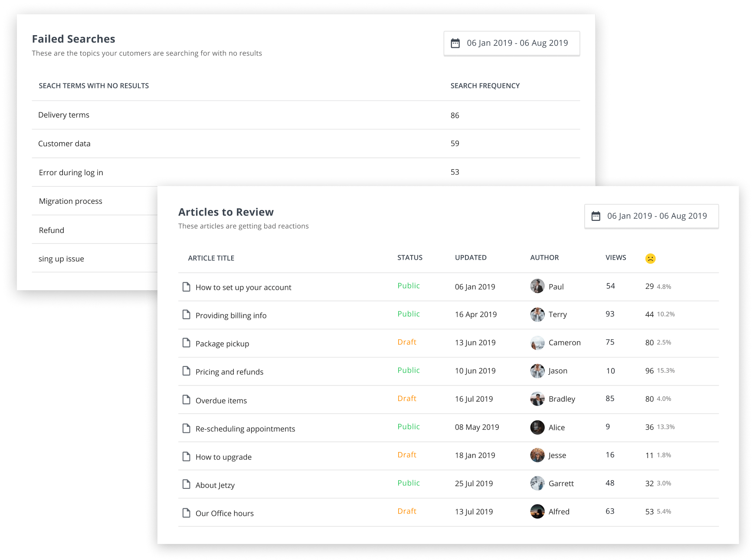The image size is (753, 560).
Task: Open the Providing billing info article
Action: 231,315
